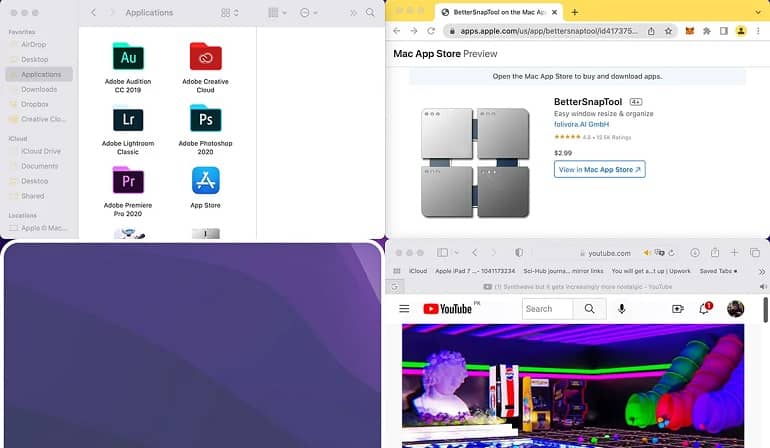The image size is (770, 448).
Task: Open the YouTube account avatar
Action: (735, 308)
